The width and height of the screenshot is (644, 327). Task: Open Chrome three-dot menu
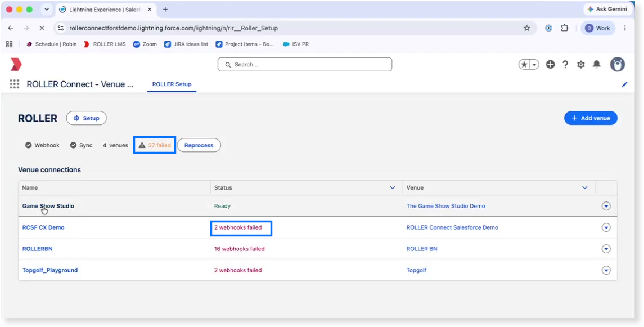pos(625,28)
